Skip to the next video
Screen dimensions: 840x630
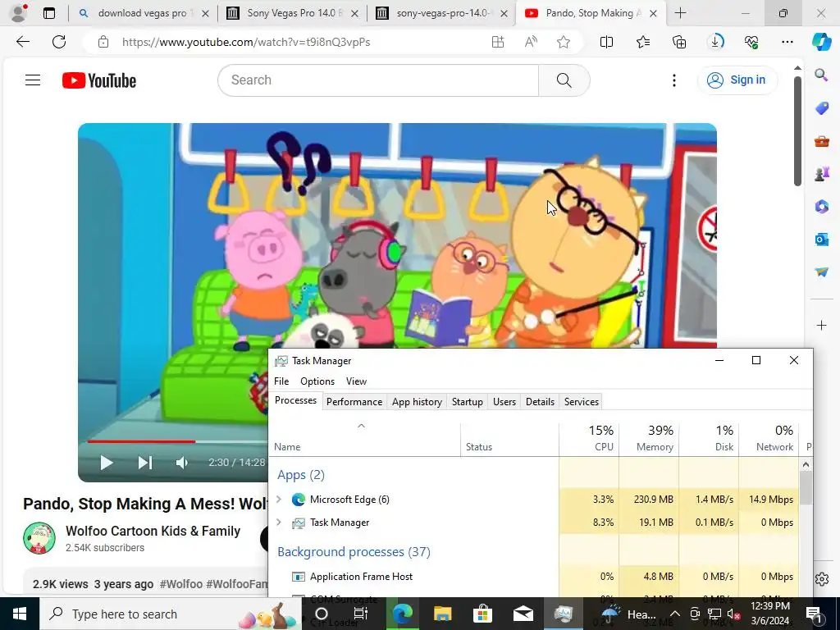pyautogui.click(x=144, y=463)
